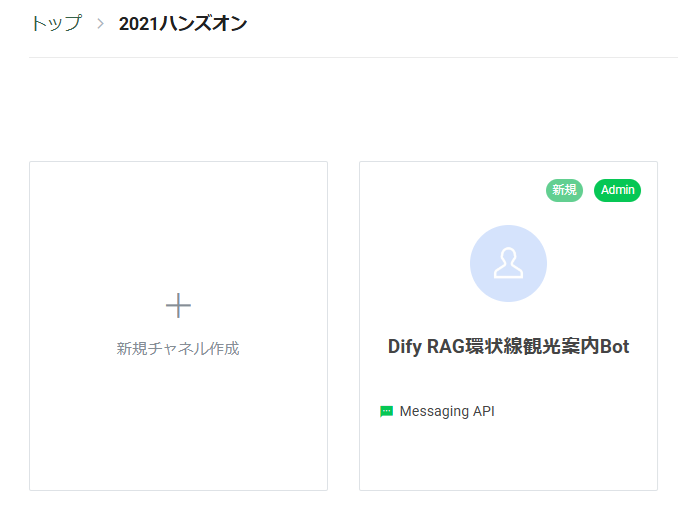Click the green Messaging API chat icon
This screenshot has height=506, width=678.
coord(387,411)
